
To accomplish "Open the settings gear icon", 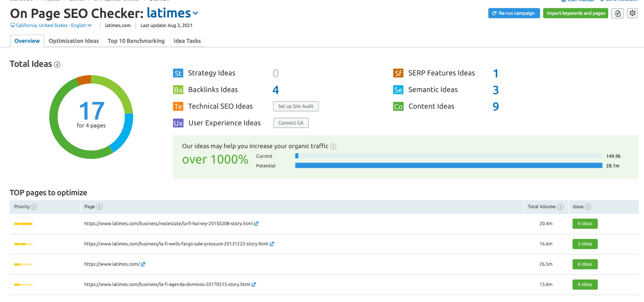I will 632,13.
